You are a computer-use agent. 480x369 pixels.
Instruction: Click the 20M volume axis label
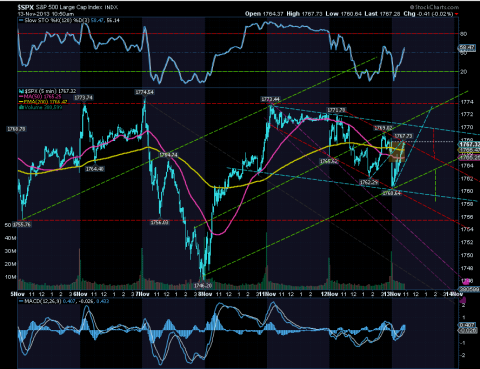[10, 264]
